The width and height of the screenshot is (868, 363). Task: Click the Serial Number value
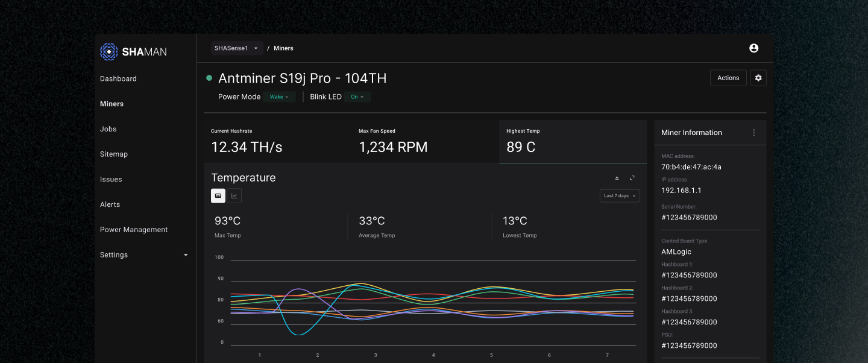click(x=689, y=218)
